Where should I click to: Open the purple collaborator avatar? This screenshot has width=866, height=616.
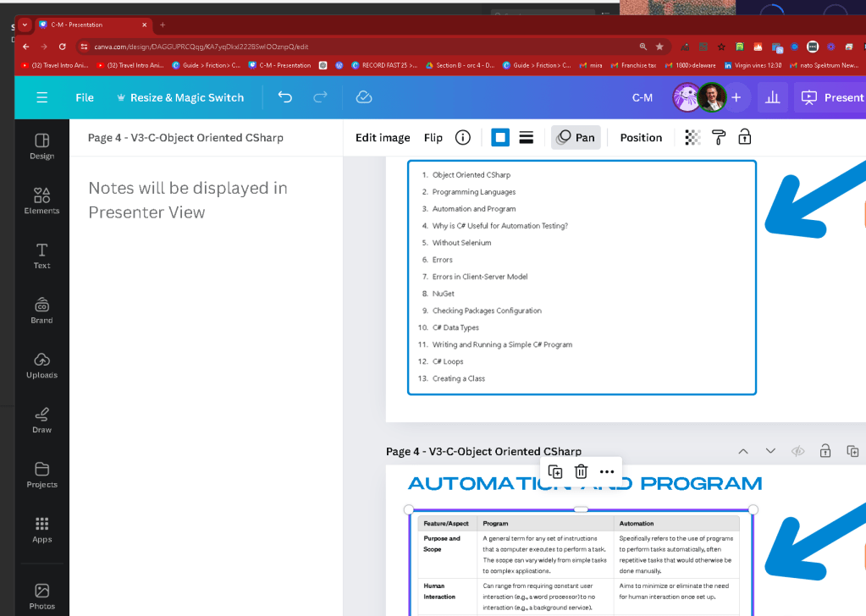(687, 97)
